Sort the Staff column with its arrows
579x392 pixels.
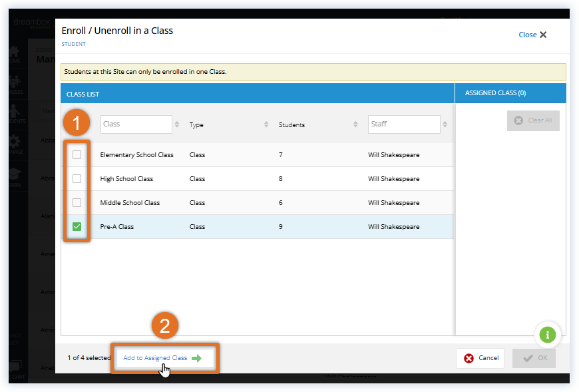coord(445,124)
